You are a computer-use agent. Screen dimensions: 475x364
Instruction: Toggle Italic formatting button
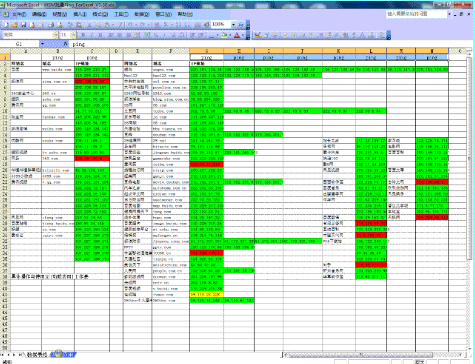tap(92, 35)
